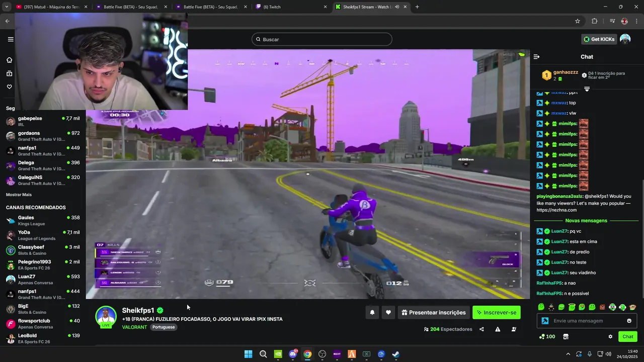Click Presentear inscrições gift button
The image size is (644, 362).
point(433,312)
